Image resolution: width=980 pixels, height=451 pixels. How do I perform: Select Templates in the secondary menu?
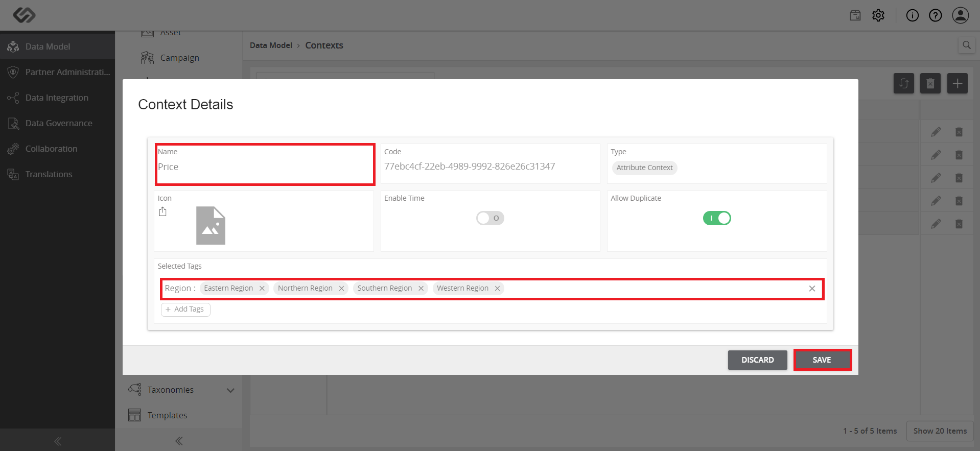tap(167, 415)
